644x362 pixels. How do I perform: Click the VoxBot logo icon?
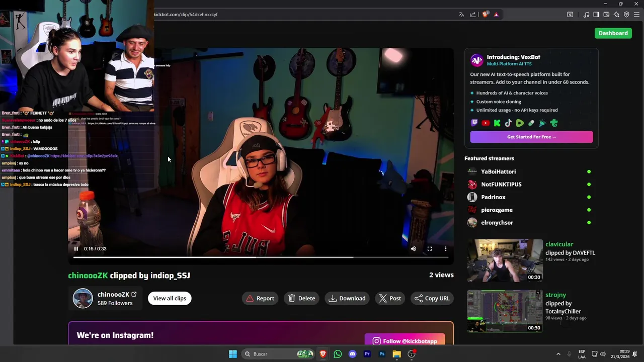pyautogui.click(x=476, y=60)
